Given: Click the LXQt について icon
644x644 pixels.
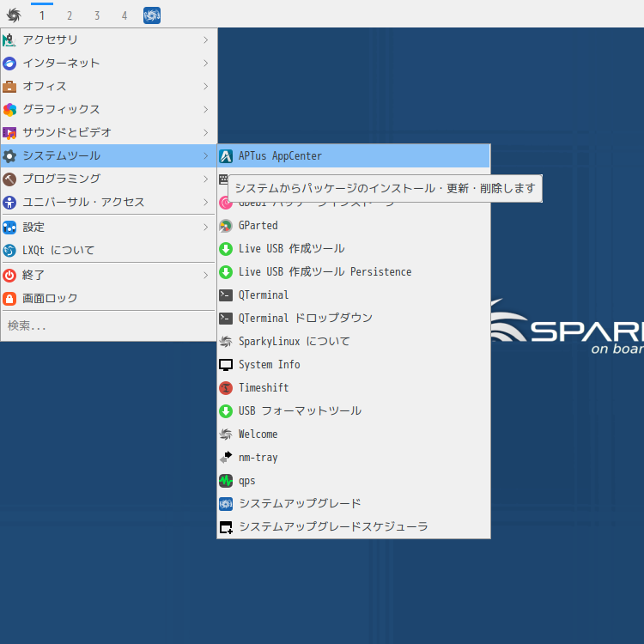Looking at the screenshot, I should coord(9,250).
